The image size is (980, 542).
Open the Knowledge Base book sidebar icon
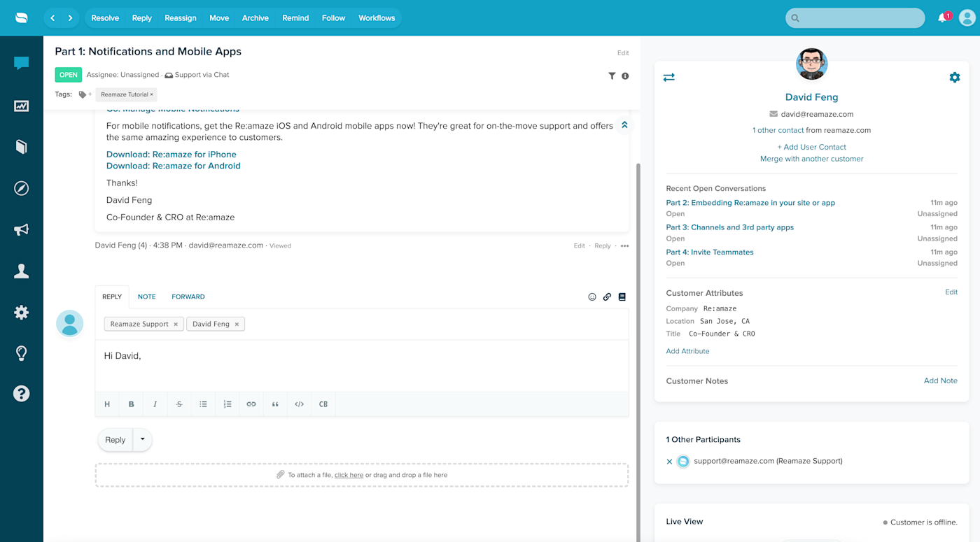[22, 146]
